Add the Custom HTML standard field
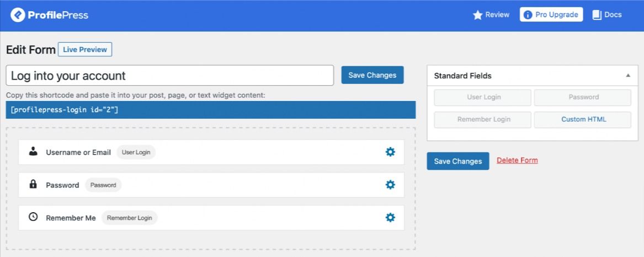This screenshot has height=257, width=644. click(583, 119)
